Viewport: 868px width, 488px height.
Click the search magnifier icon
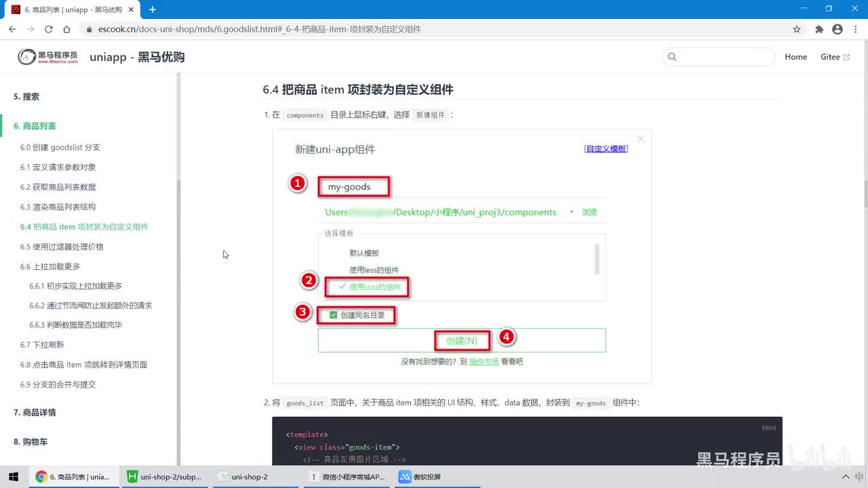672,57
